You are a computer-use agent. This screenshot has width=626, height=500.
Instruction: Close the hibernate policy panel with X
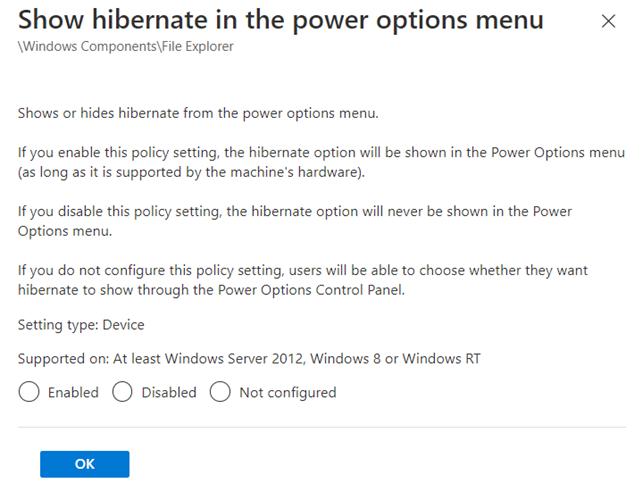608,21
